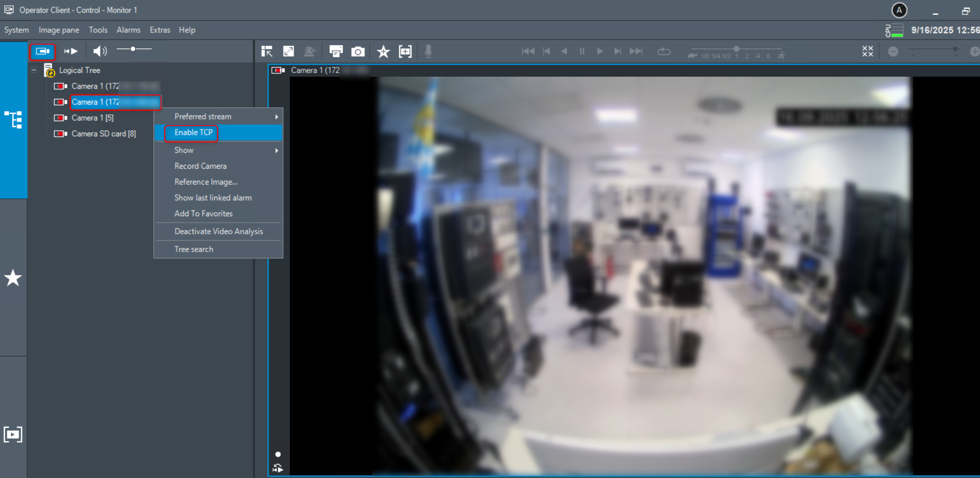This screenshot has width=980, height=478.
Task: Adjust the volume slider handle
Action: (133, 49)
